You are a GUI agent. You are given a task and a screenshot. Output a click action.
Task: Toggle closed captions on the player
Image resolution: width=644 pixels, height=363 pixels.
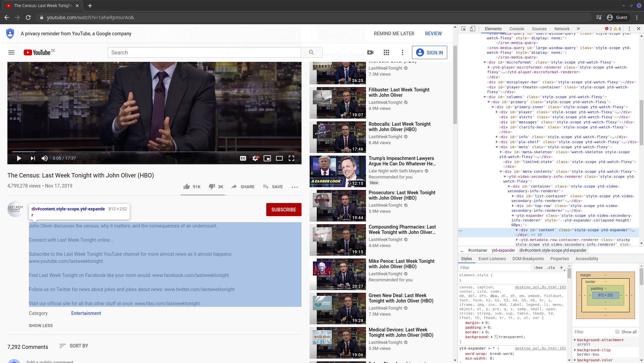point(243,158)
